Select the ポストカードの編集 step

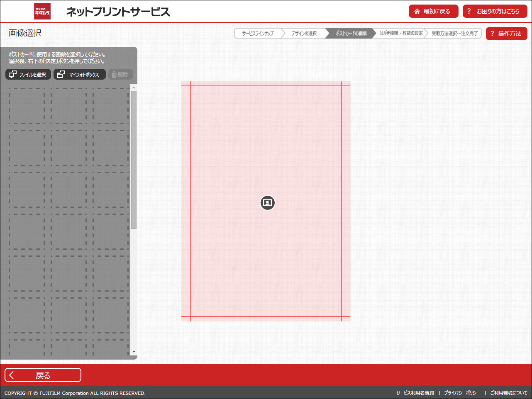(x=351, y=33)
